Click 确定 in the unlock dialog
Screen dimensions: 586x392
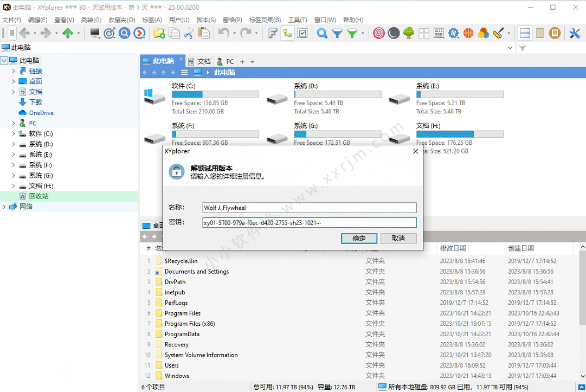point(359,239)
